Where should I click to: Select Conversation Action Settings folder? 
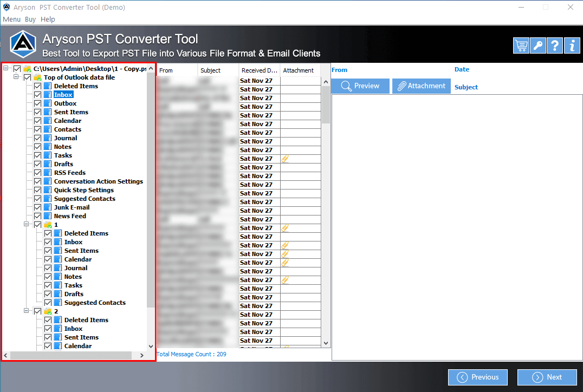99,181
